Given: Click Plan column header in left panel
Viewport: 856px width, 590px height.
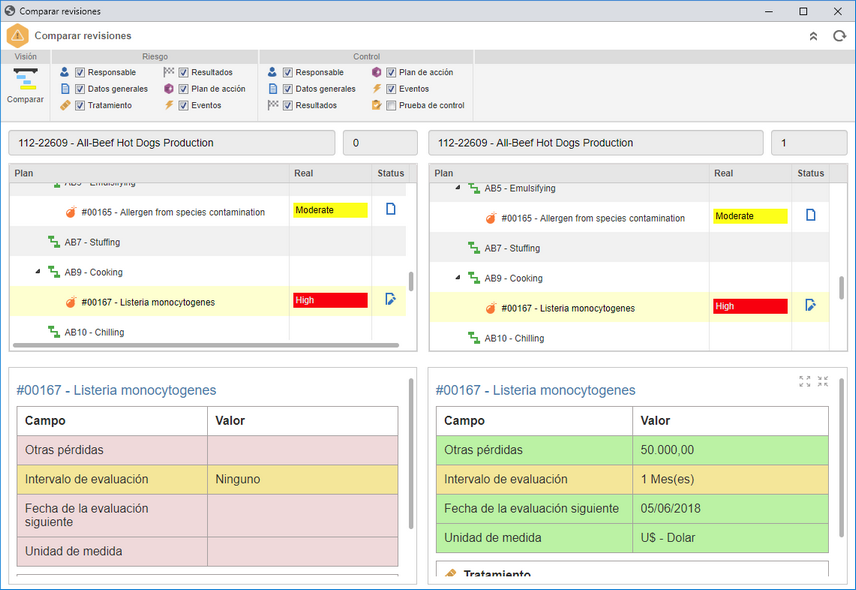Looking at the screenshot, I should tap(149, 173).
